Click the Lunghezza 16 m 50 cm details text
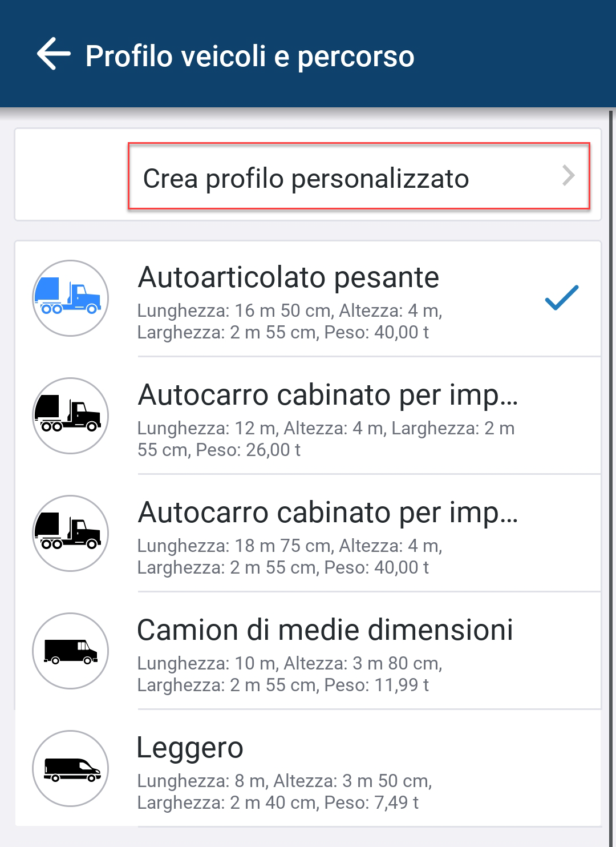Screen dimensions: 616x847 [290, 321]
